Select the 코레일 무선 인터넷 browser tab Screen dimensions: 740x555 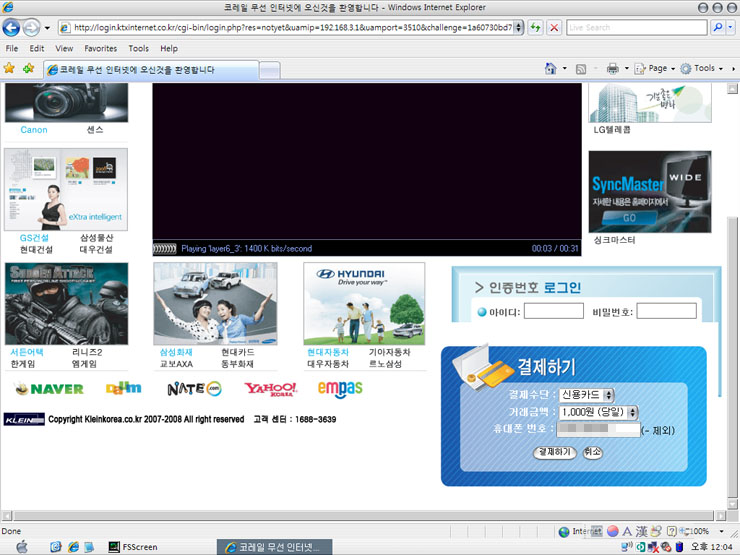(x=151, y=70)
